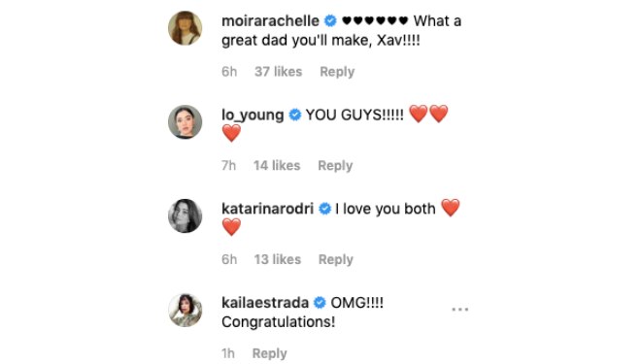This screenshot has height=364, width=641.
Task: Open moirarachelle's profile picture
Action: tap(186, 28)
